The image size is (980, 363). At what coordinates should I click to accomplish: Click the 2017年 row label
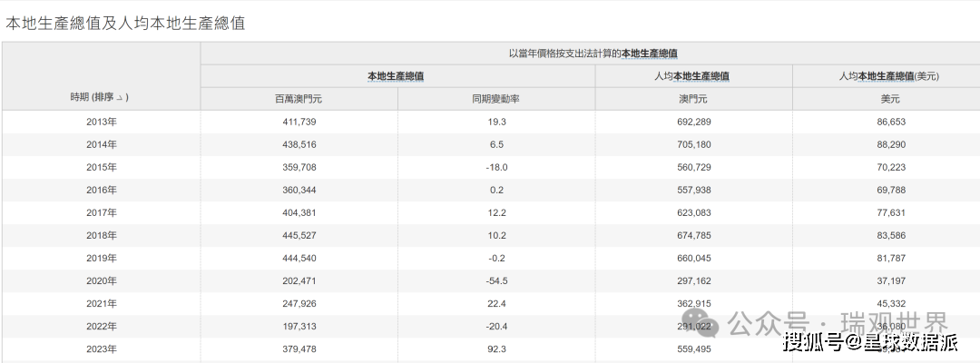click(x=101, y=213)
